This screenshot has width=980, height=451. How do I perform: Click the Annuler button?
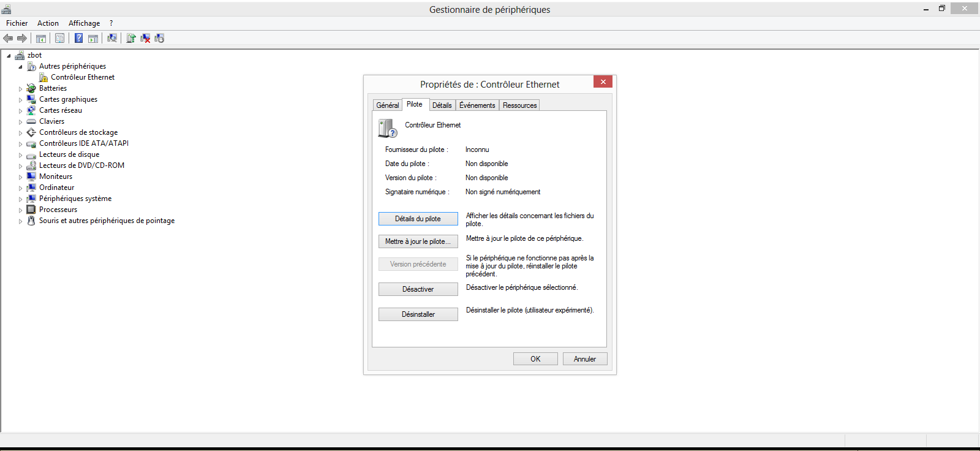[585, 359]
